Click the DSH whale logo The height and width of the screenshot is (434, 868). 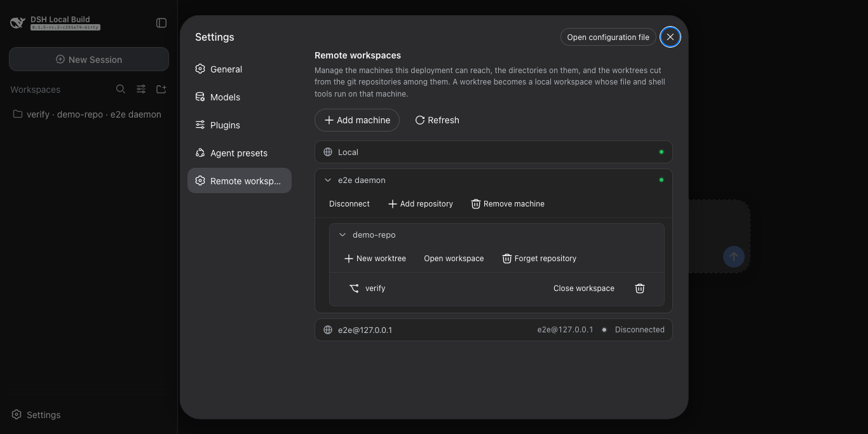click(18, 23)
